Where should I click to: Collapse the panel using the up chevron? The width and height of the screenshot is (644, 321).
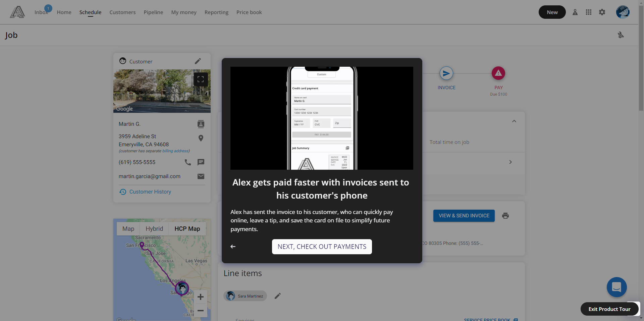coord(514,121)
